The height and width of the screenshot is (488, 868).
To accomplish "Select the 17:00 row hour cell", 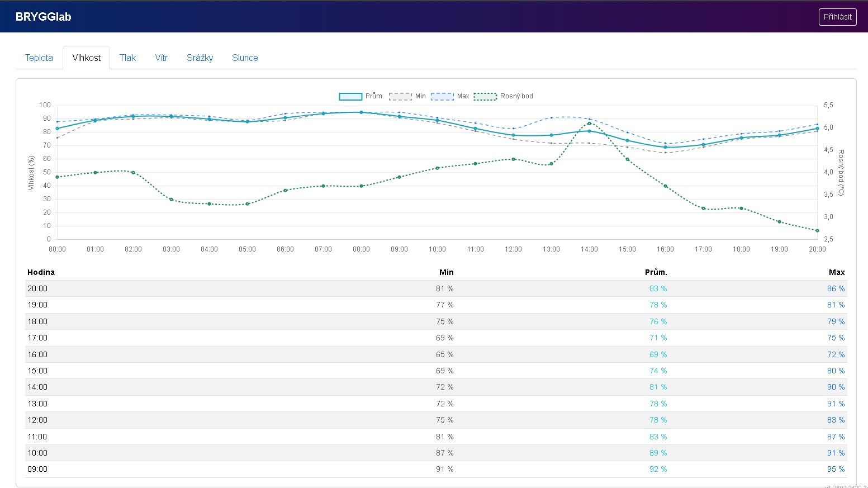I will point(37,338).
